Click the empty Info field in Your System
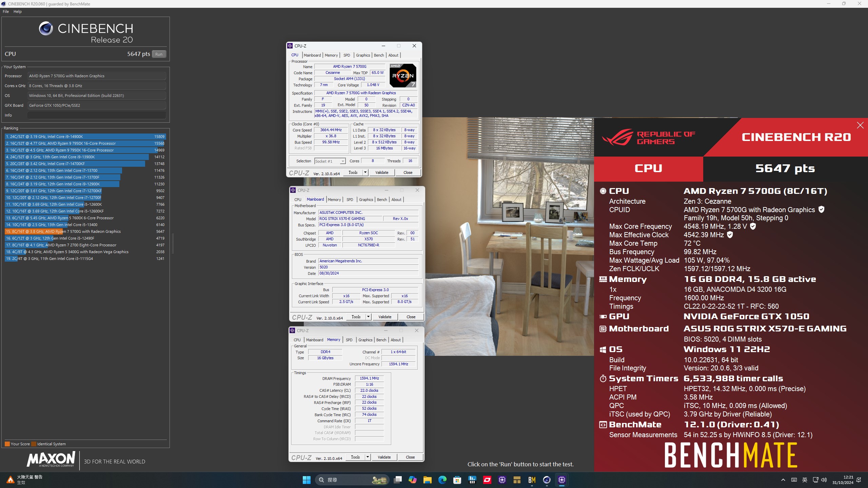 pyautogui.click(x=97, y=115)
